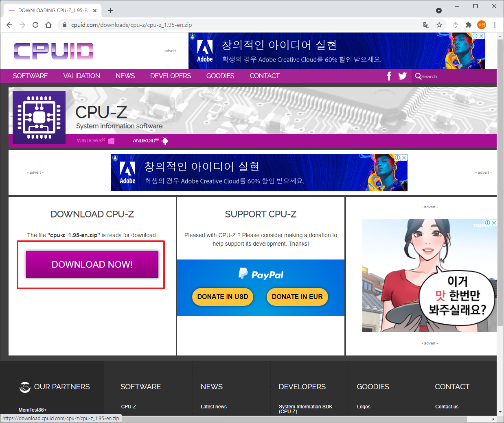Screen dimensions: 504x423
Task: Open the top Adobe Creative Cloud ad
Action: pyautogui.click(x=337, y=51)
